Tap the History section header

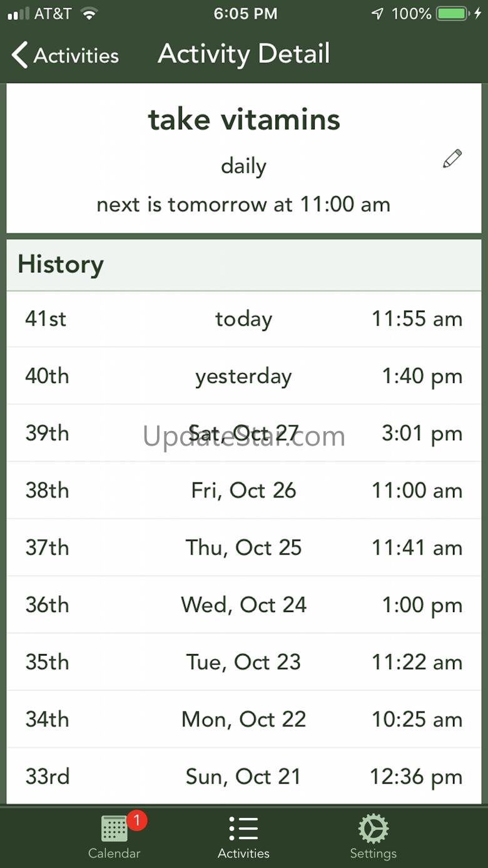(61, 264)
